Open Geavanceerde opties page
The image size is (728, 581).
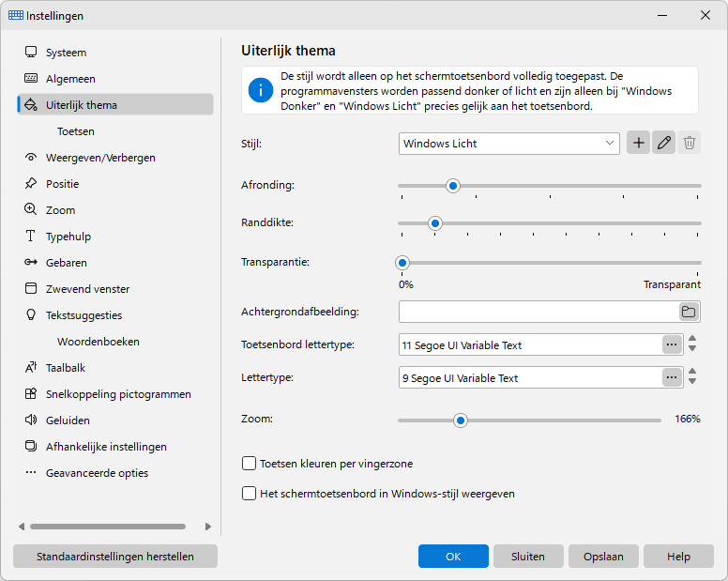click(115, 473)
